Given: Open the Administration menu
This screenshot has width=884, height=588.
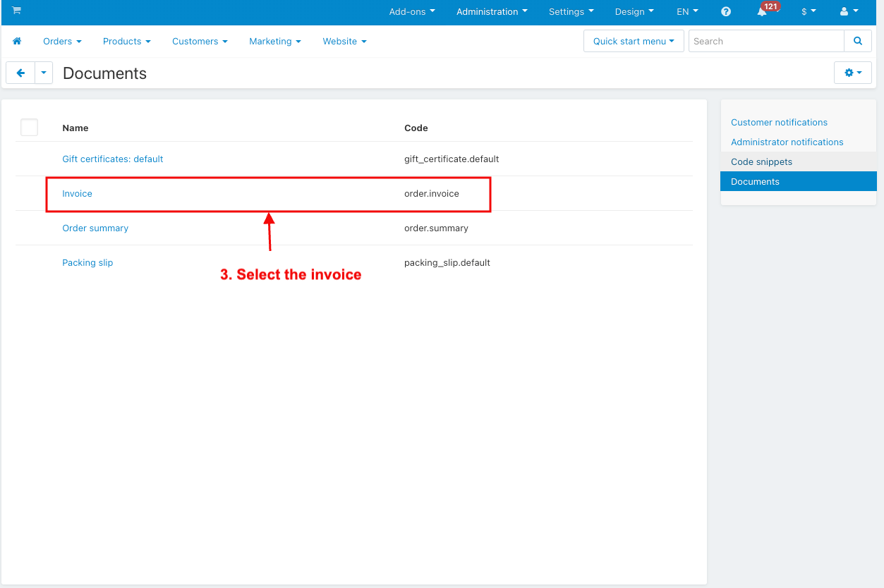Looking at the screenshot, I should 492,12.
